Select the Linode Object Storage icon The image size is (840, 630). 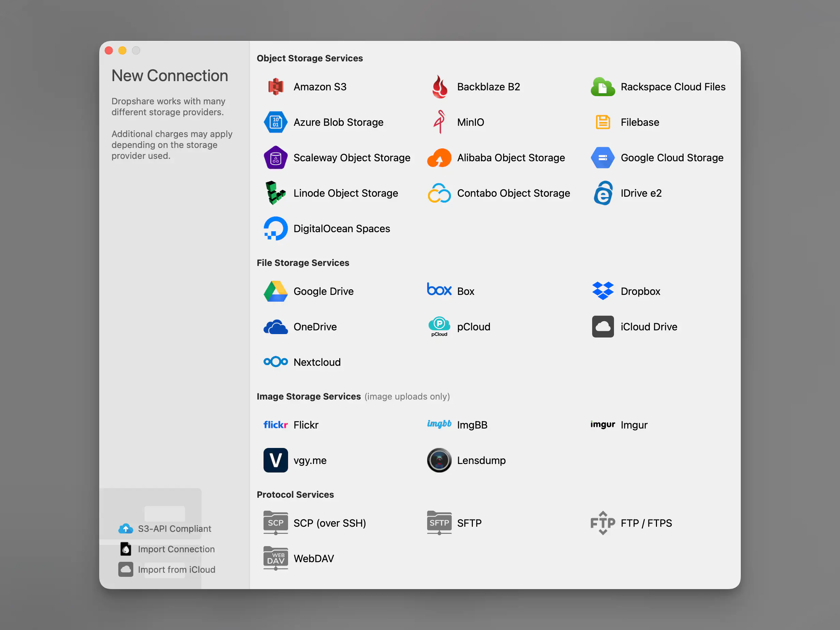(x=276, y=193)
